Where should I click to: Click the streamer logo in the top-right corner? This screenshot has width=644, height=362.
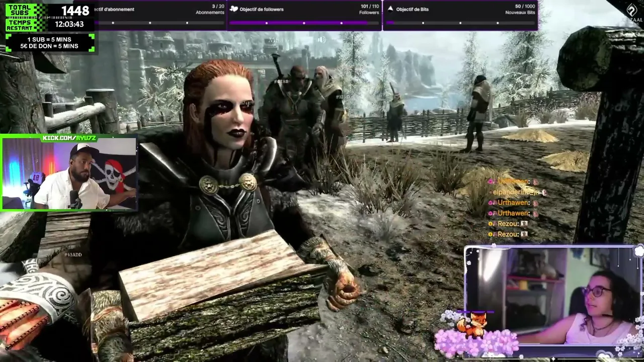coord(633,13)
